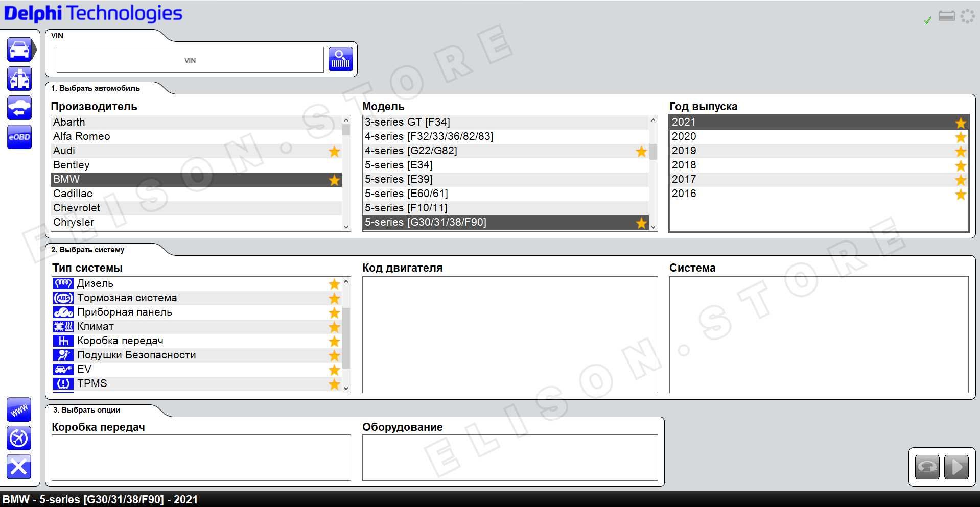Image resolution: width=980 pixels, height=507 pixels.
Task: Select manufacturer Alfa Romeo
Action: point(196,136)
